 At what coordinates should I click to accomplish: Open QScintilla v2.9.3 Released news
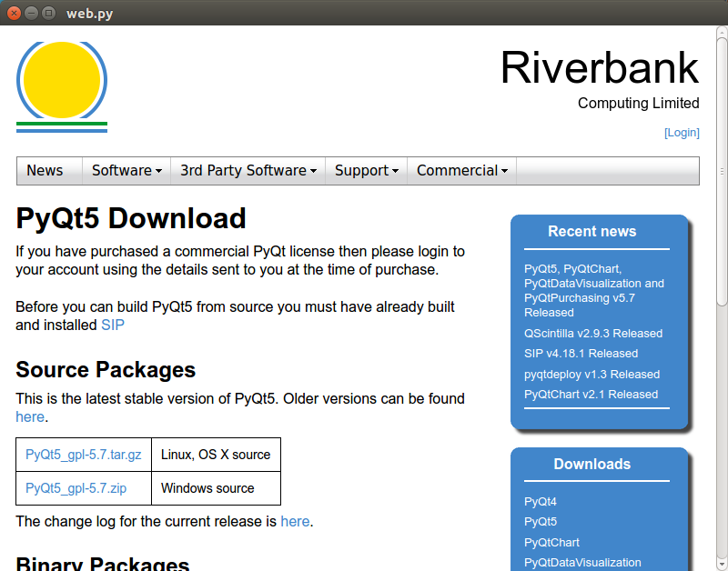[593, 334]
